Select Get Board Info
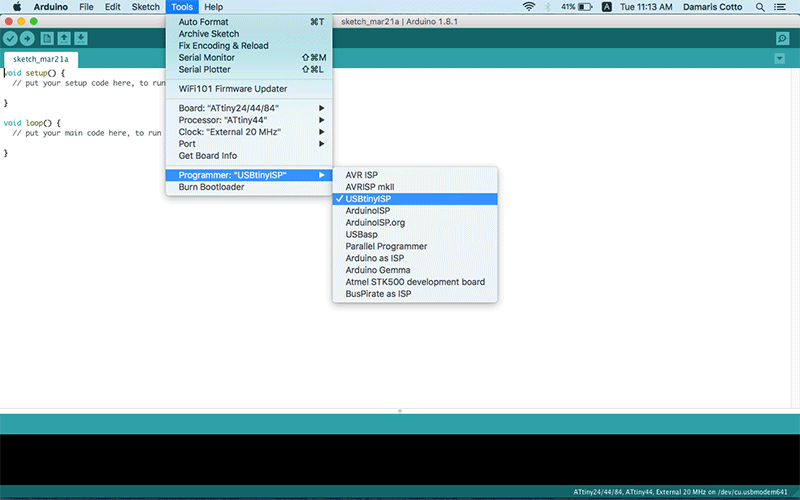Viewport: 800px width, 500px height. [249, 156]
